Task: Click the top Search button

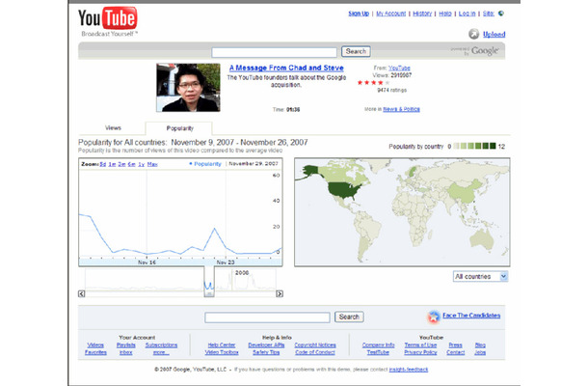Action: pos(356,51)
